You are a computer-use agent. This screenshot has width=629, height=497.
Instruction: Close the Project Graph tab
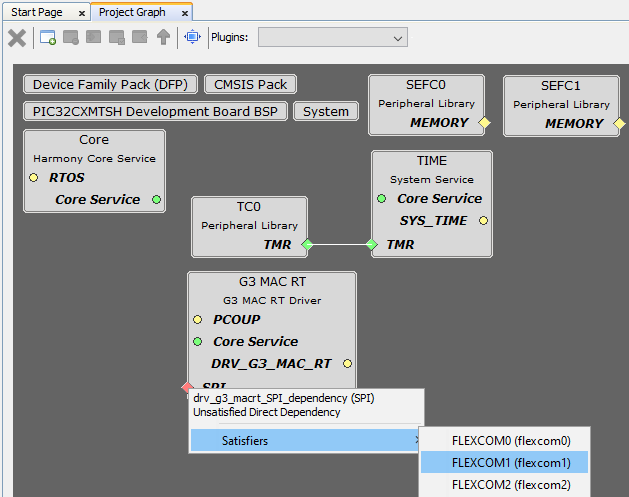click(x=185, y=14)
